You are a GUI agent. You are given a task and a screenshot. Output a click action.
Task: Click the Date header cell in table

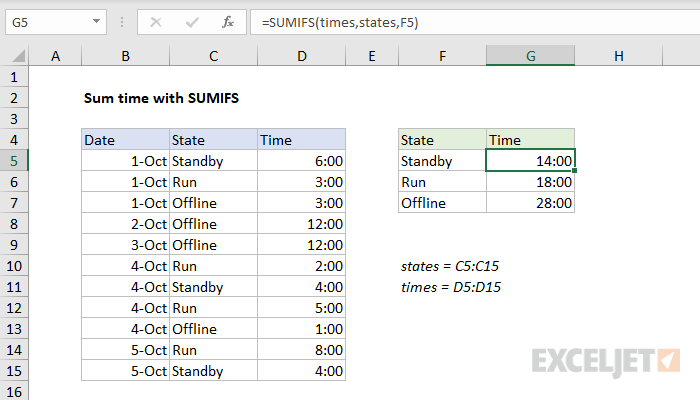[x=125, y=140]
